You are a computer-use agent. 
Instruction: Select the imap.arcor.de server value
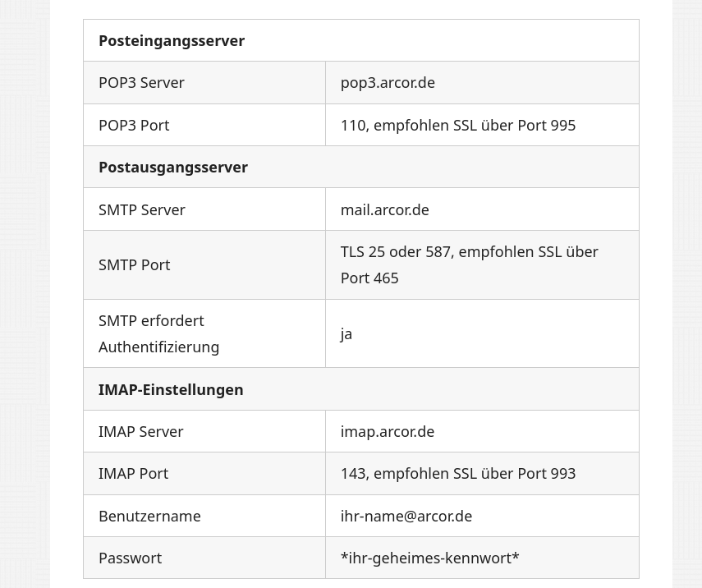(x=388, y=432)
